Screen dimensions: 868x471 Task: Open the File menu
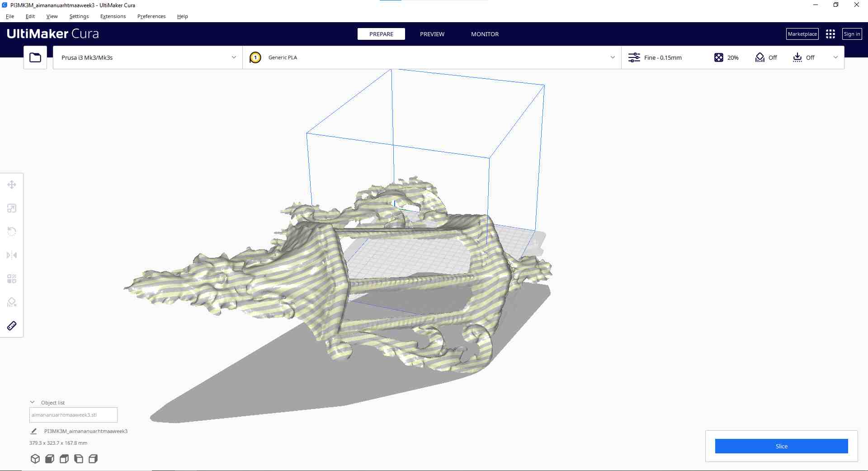pyautogui.click(x=10, y=16)
